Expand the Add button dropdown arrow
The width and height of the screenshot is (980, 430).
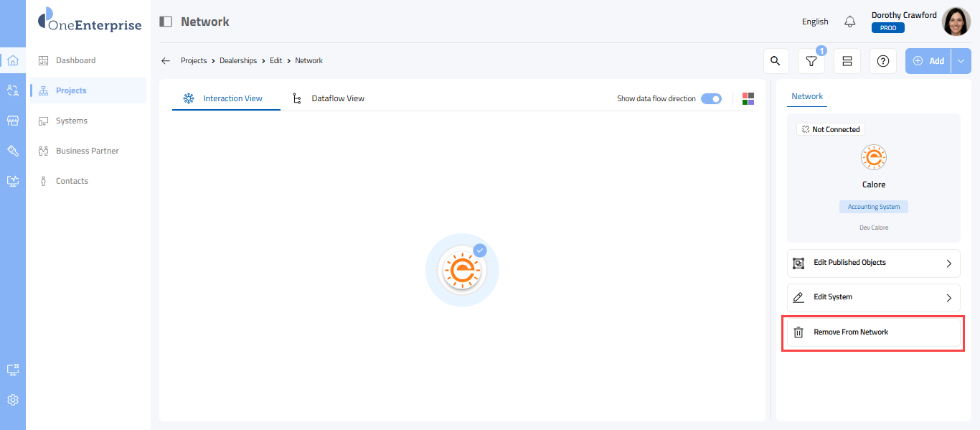coord(961,61)
